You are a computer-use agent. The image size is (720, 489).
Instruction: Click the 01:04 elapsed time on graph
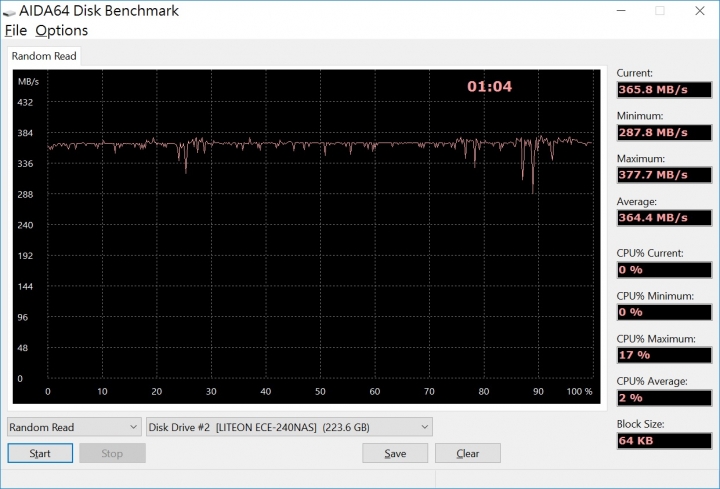pos(489,86)
